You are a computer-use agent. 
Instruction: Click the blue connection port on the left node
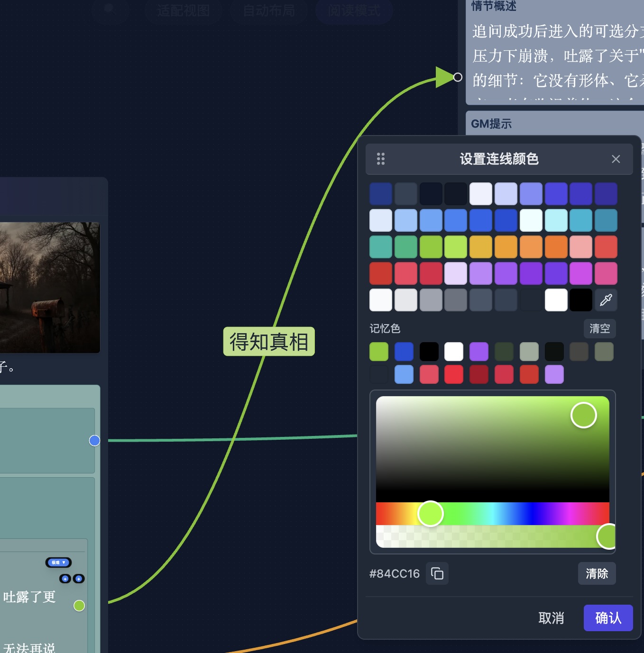(x=94, y=440)
